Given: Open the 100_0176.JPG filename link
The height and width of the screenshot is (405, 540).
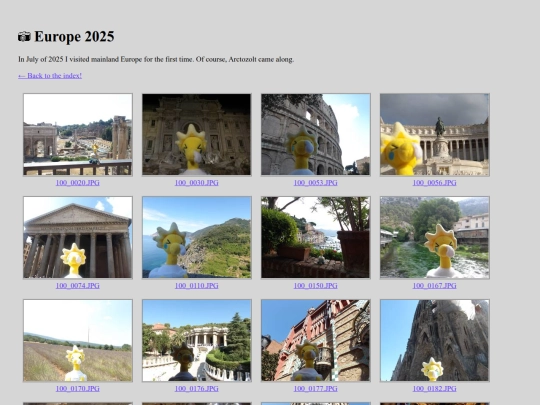Looking at the screenshot, I should tap(197, 388).
